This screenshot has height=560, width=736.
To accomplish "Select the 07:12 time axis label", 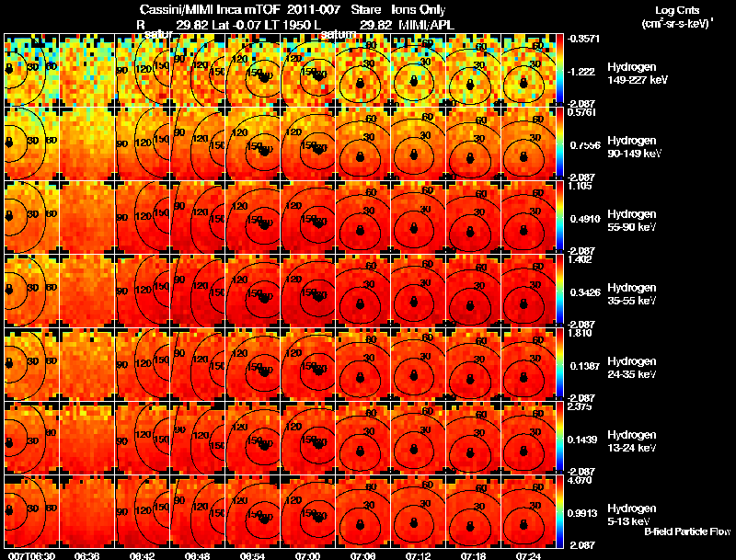I will click(418, 555).
